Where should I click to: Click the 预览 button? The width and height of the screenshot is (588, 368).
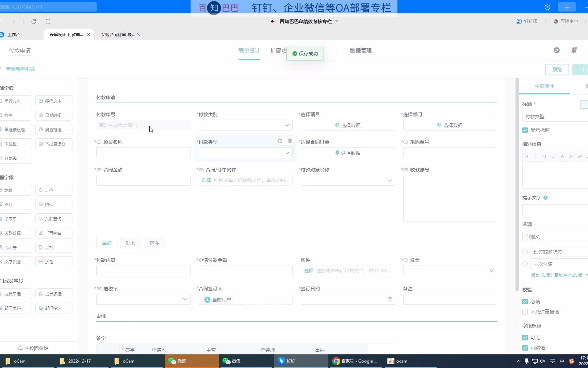(x=557, y=69)
